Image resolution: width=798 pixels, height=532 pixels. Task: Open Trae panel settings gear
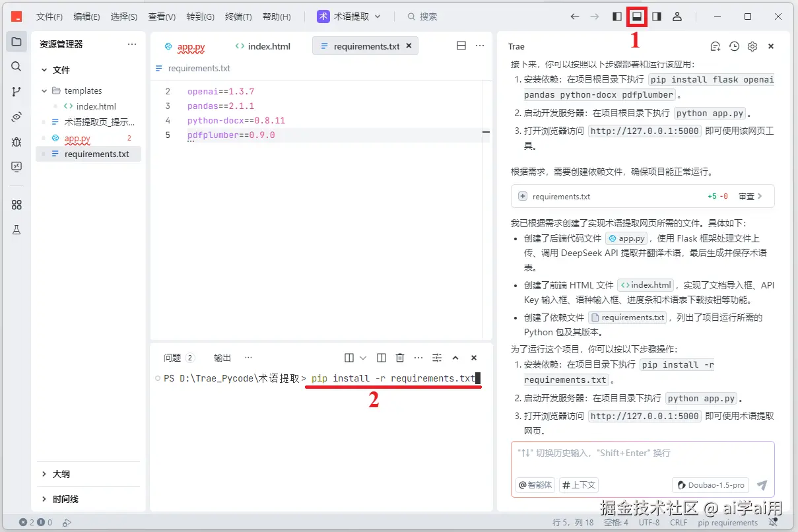coord(752,46)
